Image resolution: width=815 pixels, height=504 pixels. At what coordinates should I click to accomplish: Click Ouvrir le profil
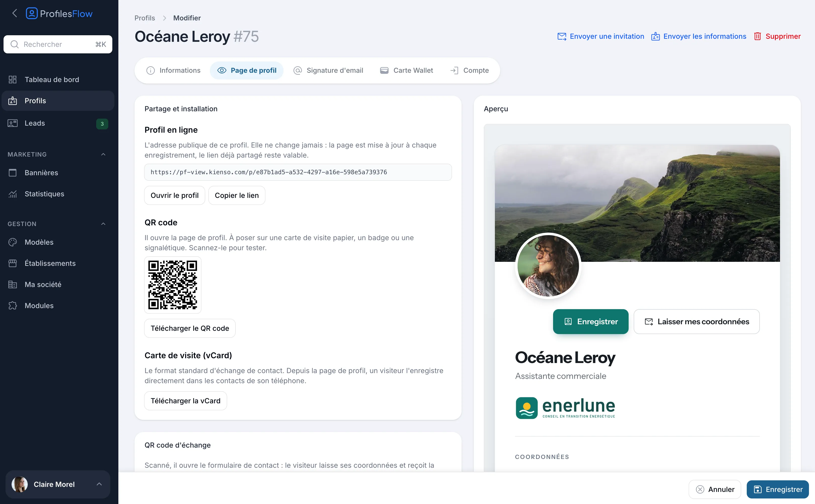pos(175,195)
